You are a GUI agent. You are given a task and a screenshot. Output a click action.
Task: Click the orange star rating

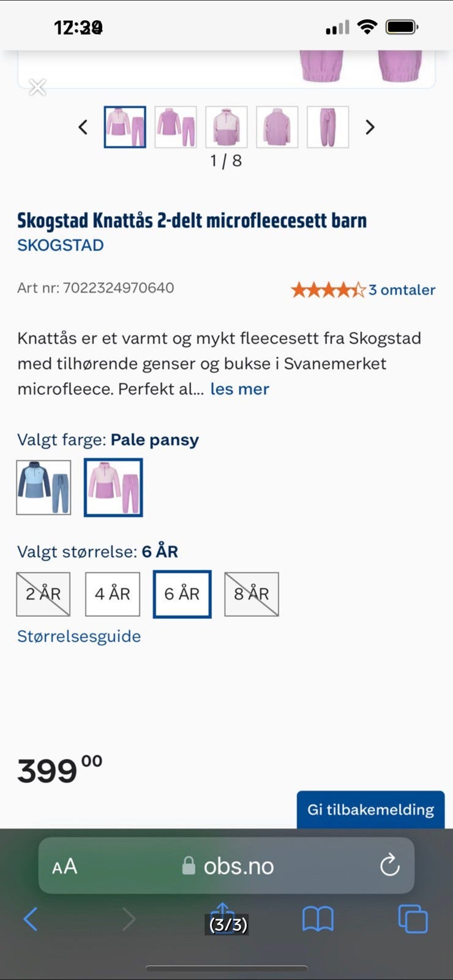click(328, 290)
